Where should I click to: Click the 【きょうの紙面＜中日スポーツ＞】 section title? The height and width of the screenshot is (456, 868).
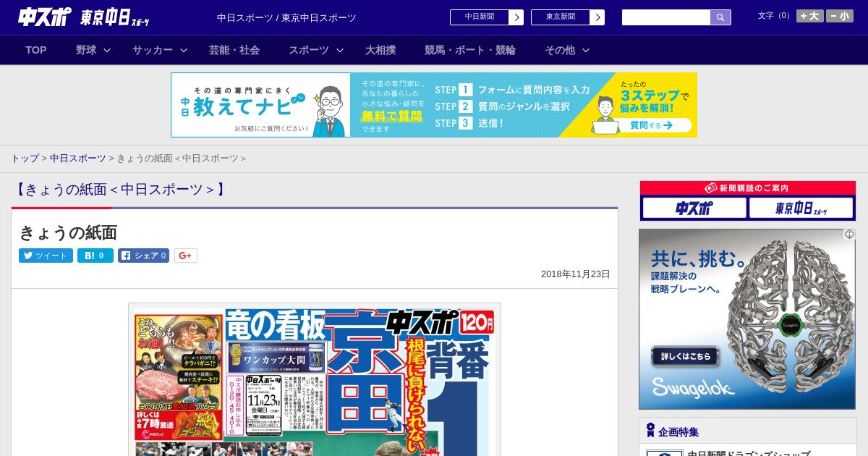(120, 190)
